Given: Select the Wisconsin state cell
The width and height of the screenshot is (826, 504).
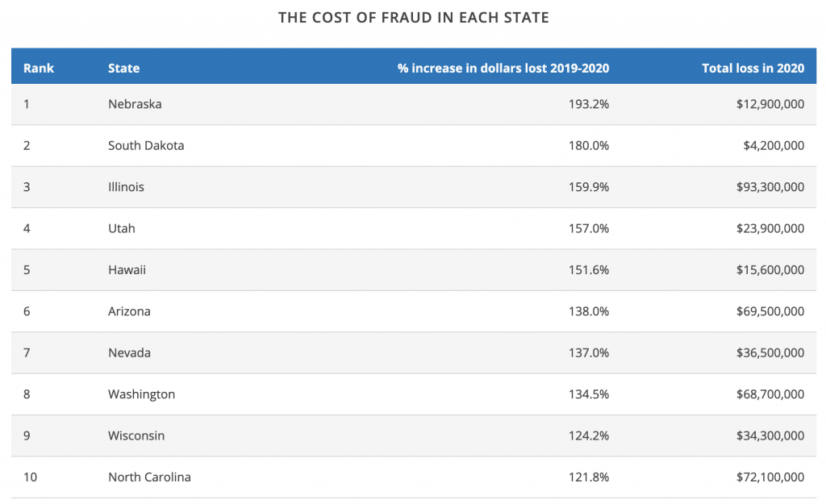Looking at the screenshot, I should [x=136, y=435].
